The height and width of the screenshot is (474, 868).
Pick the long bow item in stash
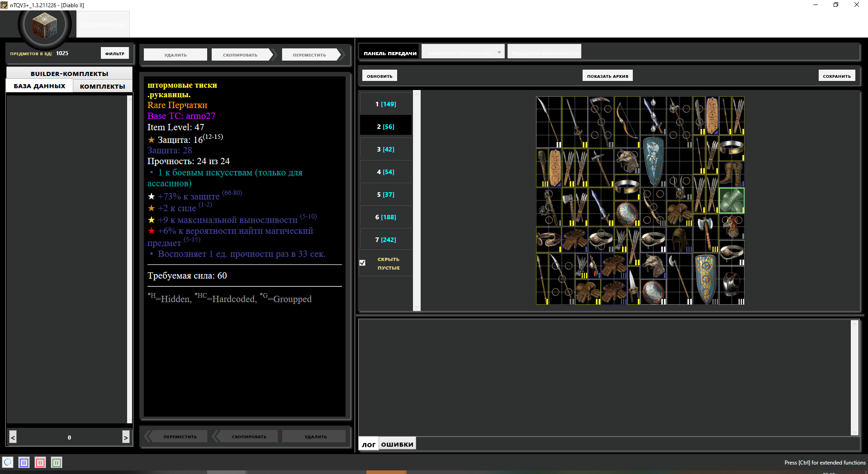627,122
